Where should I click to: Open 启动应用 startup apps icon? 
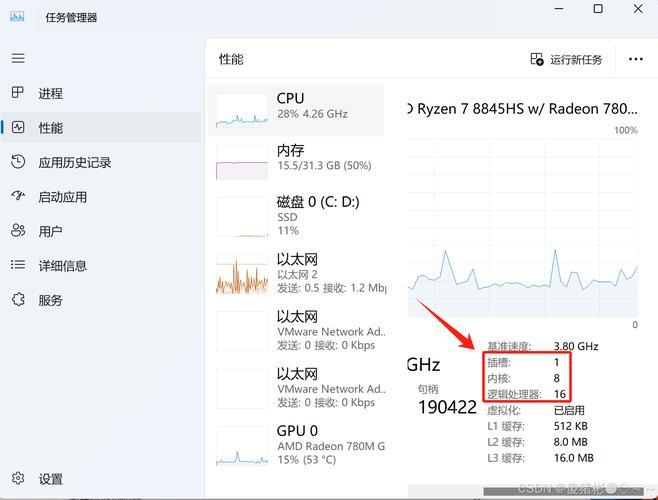[x=18, y=196]
